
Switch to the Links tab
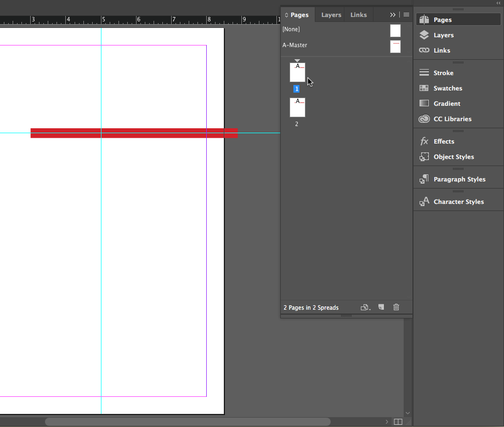click(x=359, y=15)
